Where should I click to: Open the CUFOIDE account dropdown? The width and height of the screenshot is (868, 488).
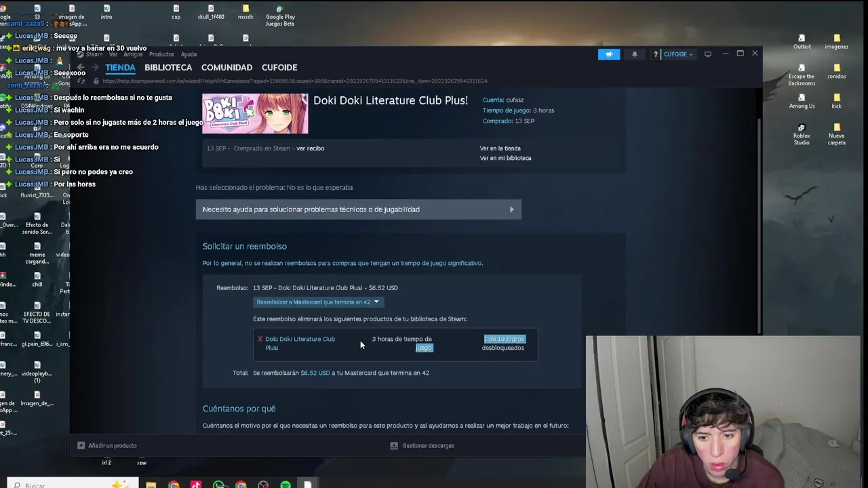pyautogui.click(x=677, y=54)
